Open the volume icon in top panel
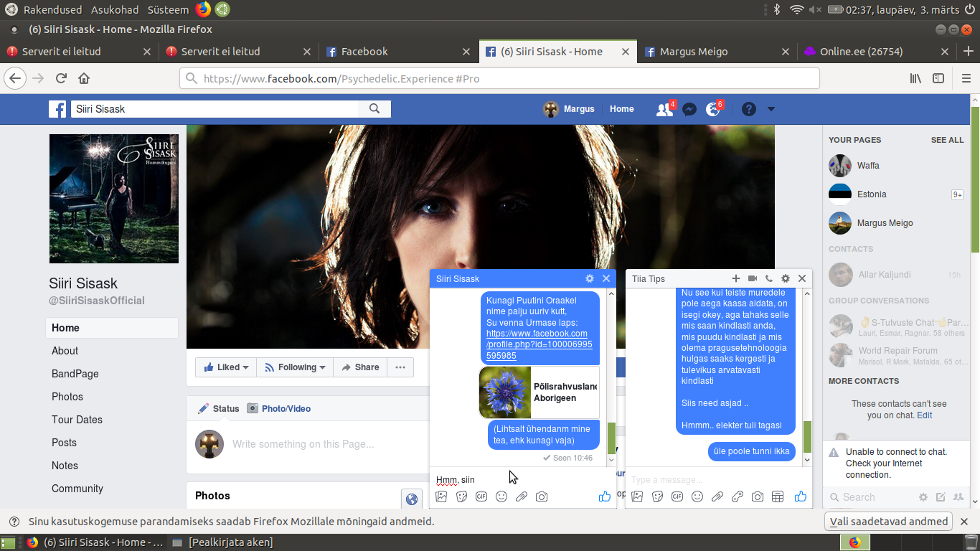 click(x=815, y=10)
